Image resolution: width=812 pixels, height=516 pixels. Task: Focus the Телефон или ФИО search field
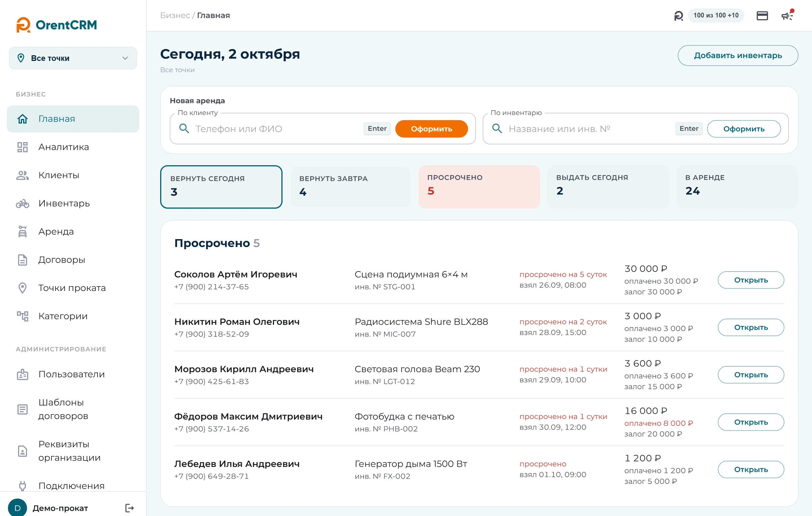tap(277, 129)
